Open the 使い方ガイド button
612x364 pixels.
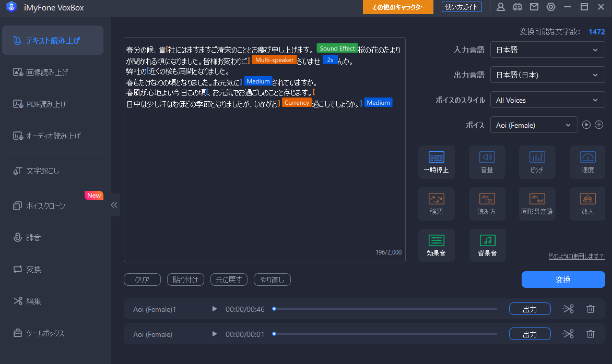tap(462, 7)
